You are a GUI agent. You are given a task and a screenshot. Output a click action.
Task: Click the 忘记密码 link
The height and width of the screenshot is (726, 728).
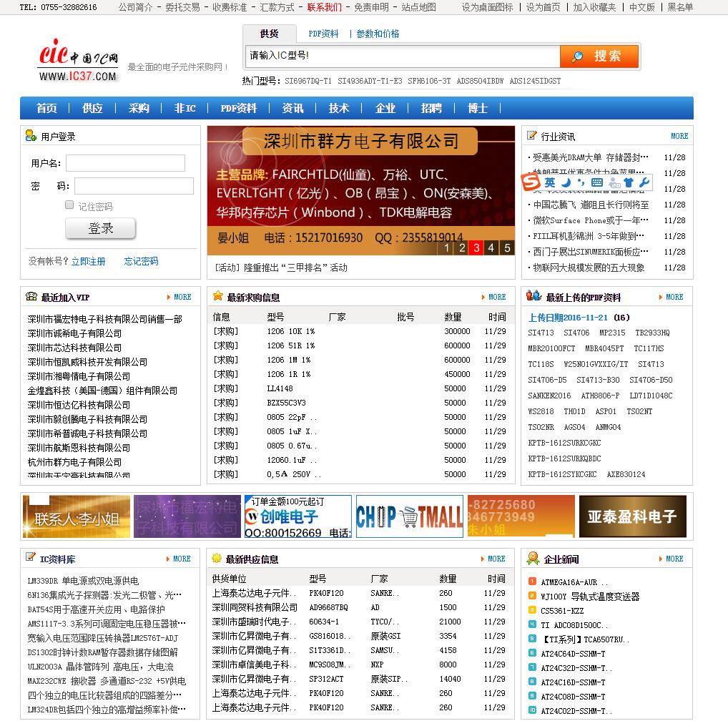pyautogui.click(x=141, y=261)
